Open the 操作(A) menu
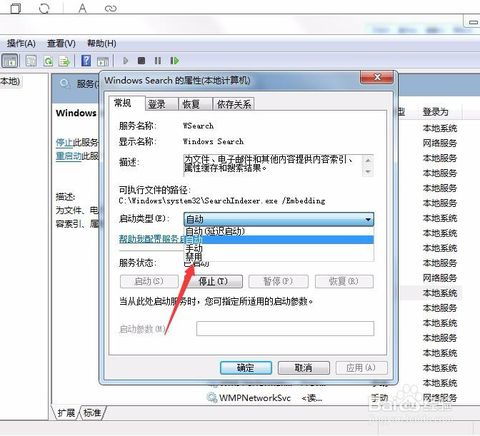 point(21,43)
